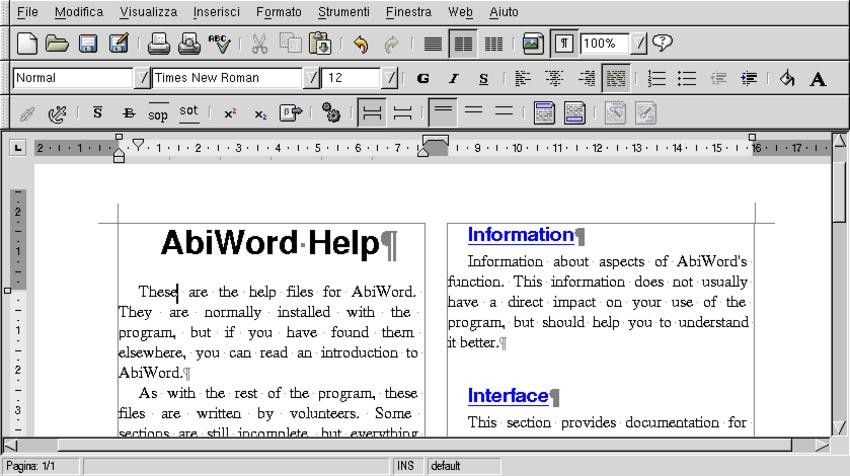850x476 pixels.
Task: Insert bulleted list
Action: (687, 79)
